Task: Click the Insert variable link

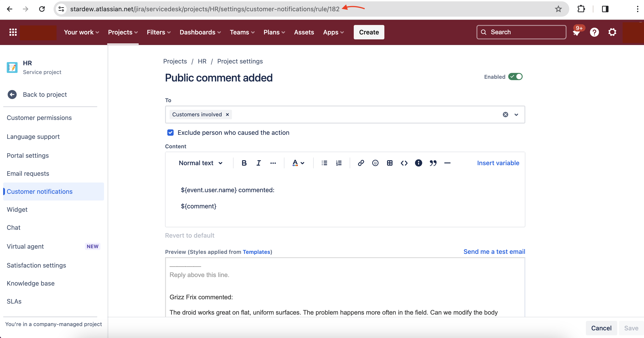Action: (x=498, y=163)
